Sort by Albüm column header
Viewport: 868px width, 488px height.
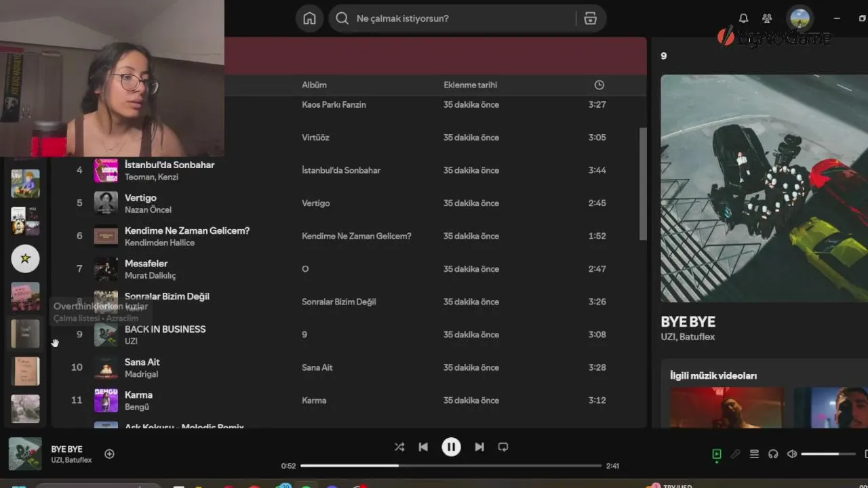(314, 85)
